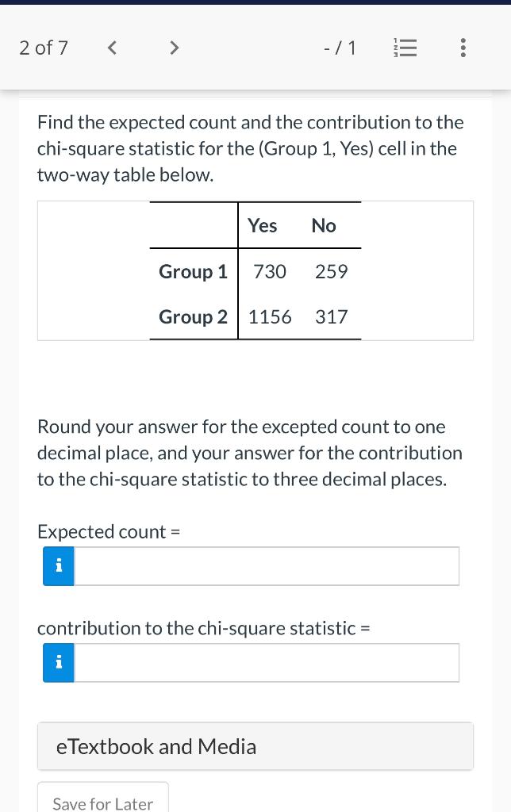Open the vertical ellipsis options menu
The image size is (511, 812).
(x=463, y=48)
